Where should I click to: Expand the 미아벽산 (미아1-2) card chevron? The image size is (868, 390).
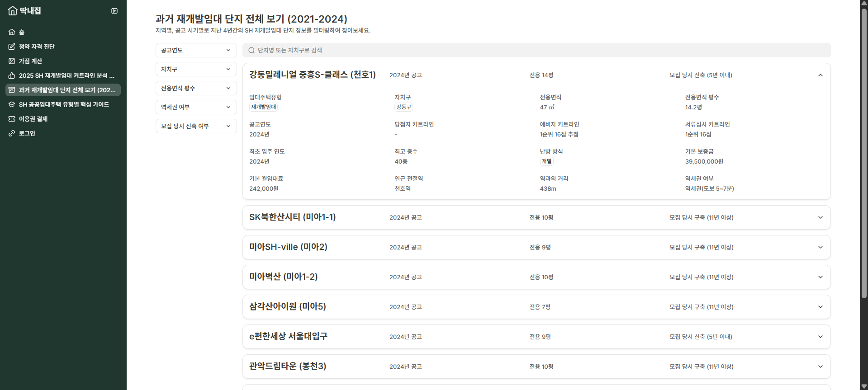[820, 277]
